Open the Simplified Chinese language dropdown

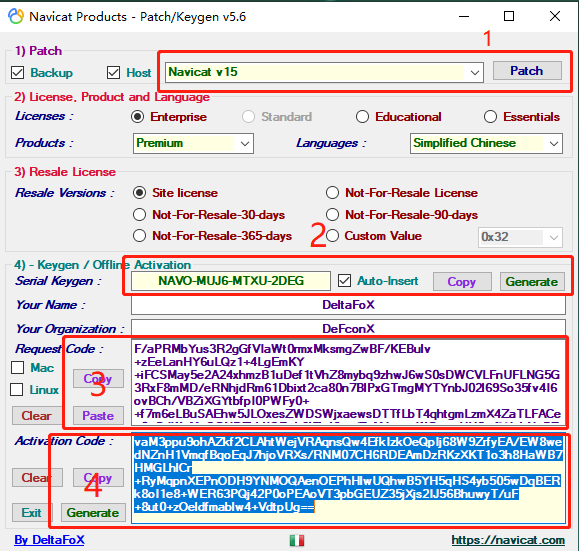tap(486, 143)
